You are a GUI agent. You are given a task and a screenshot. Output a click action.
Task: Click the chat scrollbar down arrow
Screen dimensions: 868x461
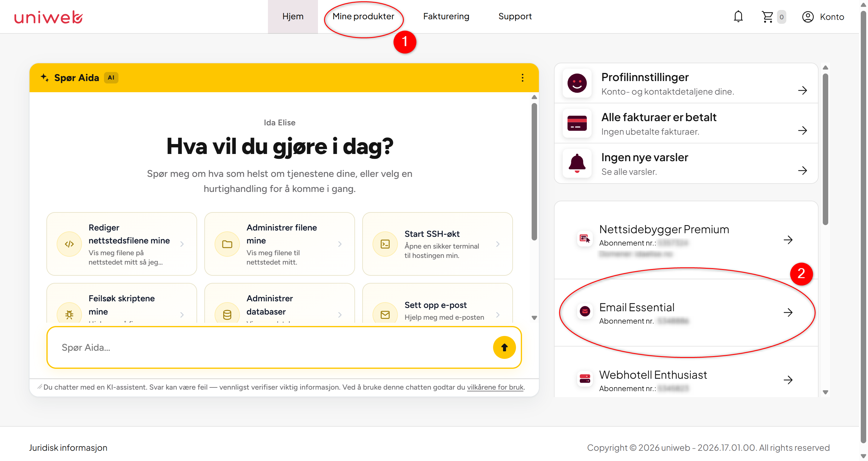534,318
